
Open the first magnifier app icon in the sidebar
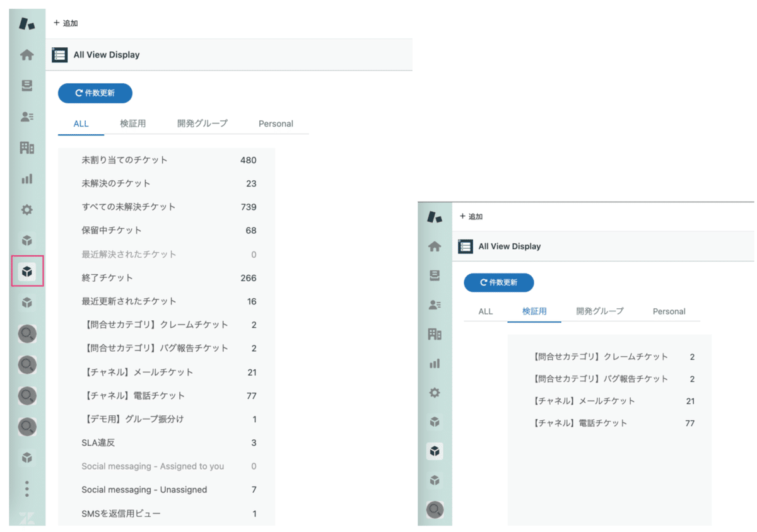[26, 333]
